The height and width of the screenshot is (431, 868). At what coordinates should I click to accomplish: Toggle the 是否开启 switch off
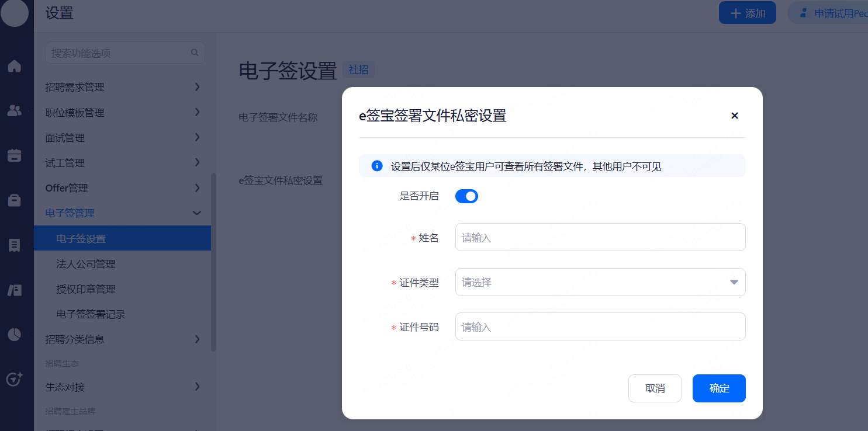click(x=466, y=196)
